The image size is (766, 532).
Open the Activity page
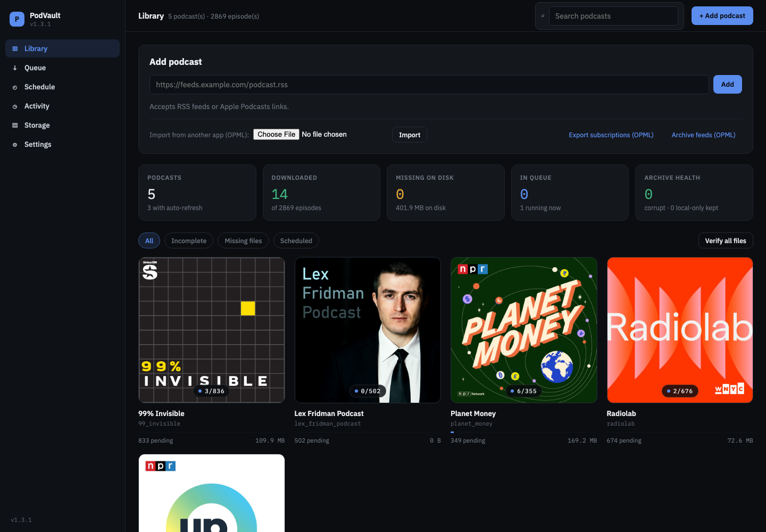[x=62, y=106]
